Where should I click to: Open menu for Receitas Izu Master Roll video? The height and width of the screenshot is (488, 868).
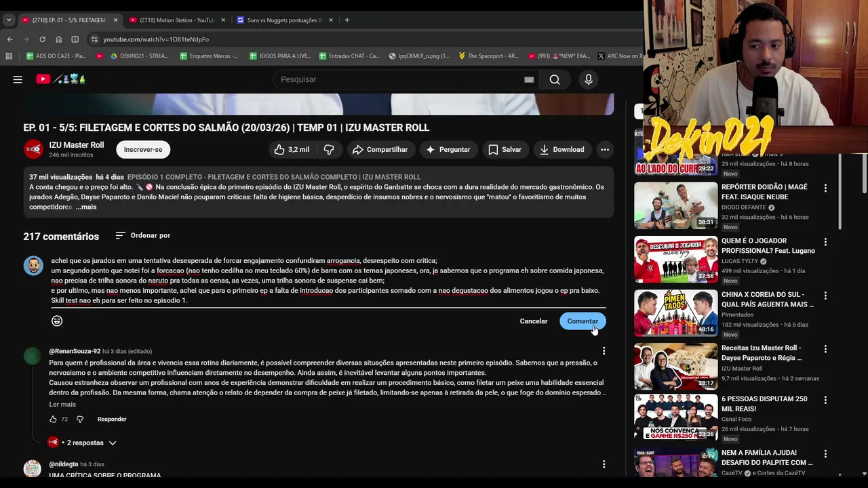pyautogui.click(x=825, y=349)
